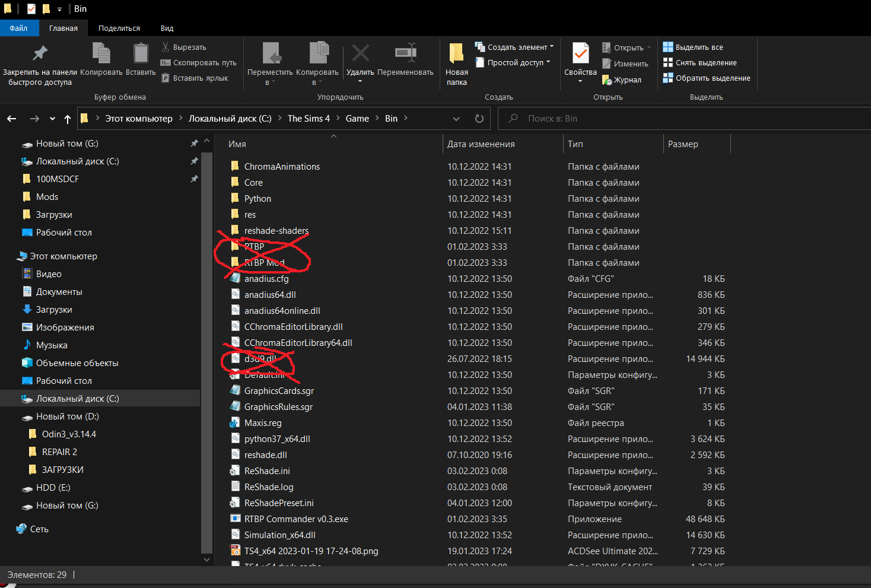Sort by the Имя column header

(x=237, y=144)
